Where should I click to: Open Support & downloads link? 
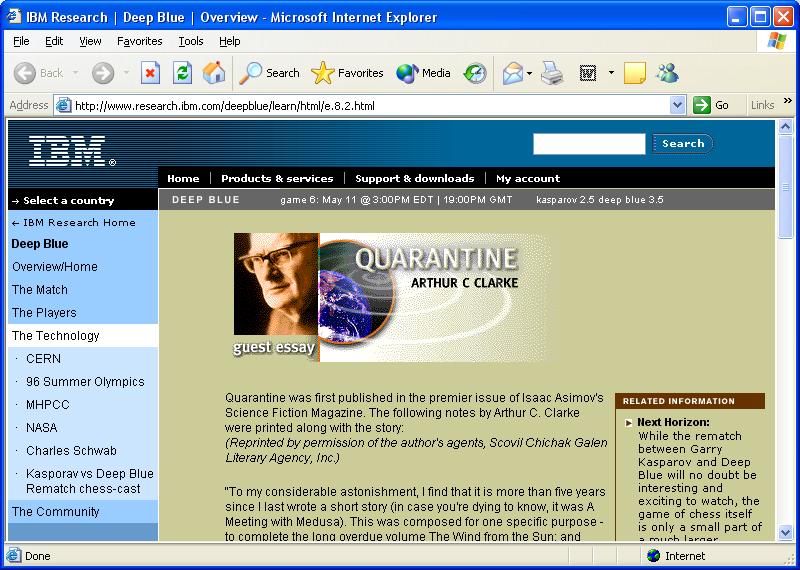pos(415,179)
